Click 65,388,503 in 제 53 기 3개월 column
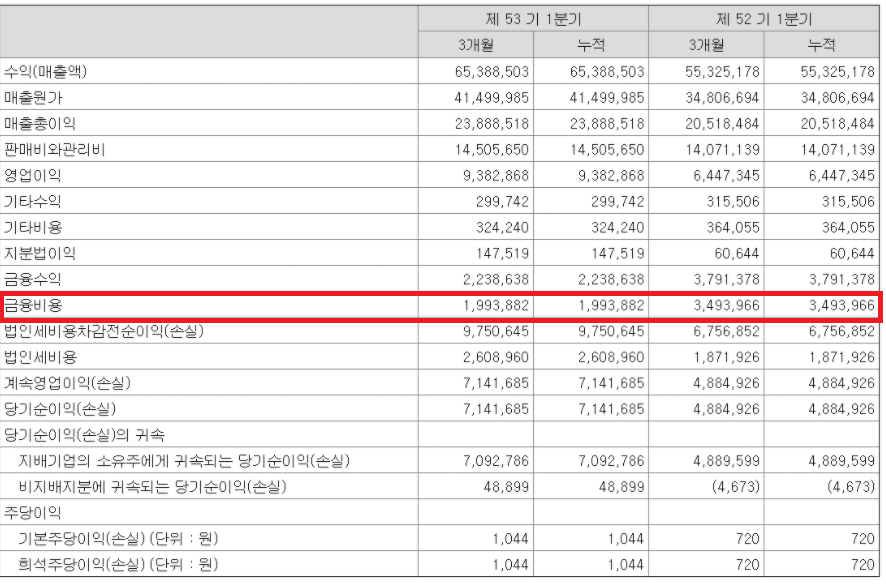The image size is (886, 584). (x=492, y=72)
